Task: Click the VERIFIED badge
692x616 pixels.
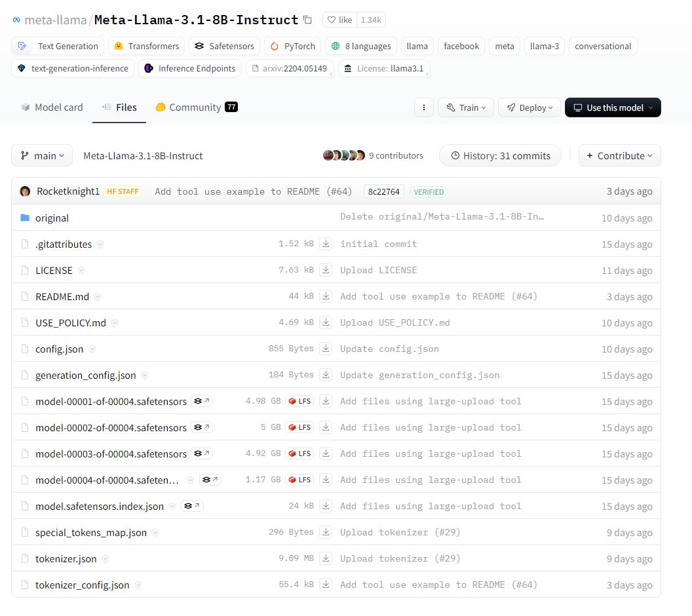Action: 429,191
